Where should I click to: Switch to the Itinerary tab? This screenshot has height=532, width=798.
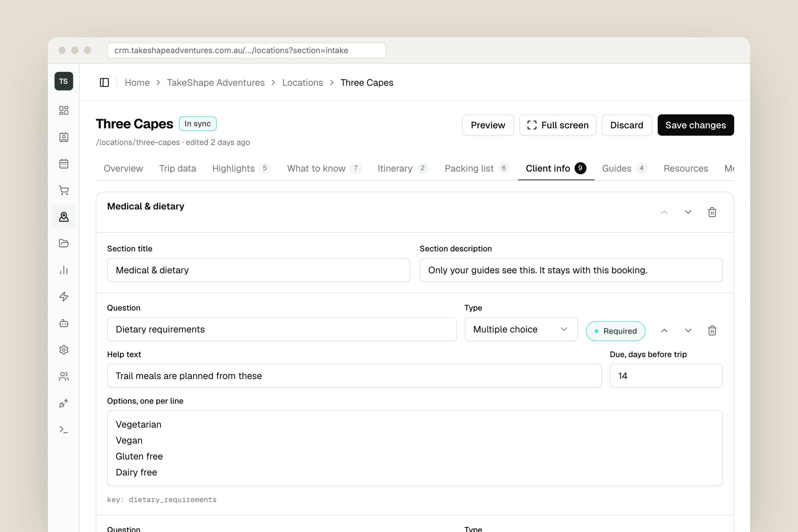[x=403, y=168]
